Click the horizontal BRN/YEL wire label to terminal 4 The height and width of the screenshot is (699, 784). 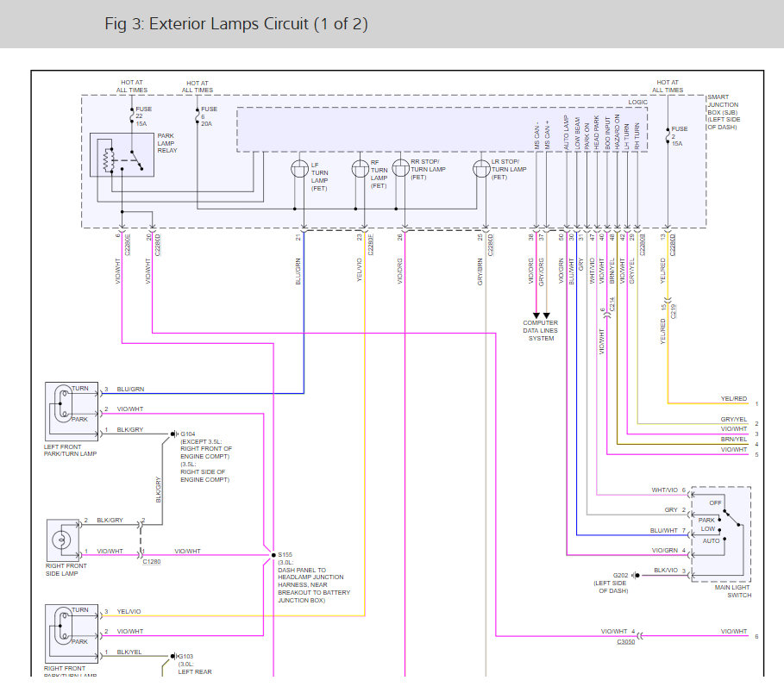click(x=733, y=440)
